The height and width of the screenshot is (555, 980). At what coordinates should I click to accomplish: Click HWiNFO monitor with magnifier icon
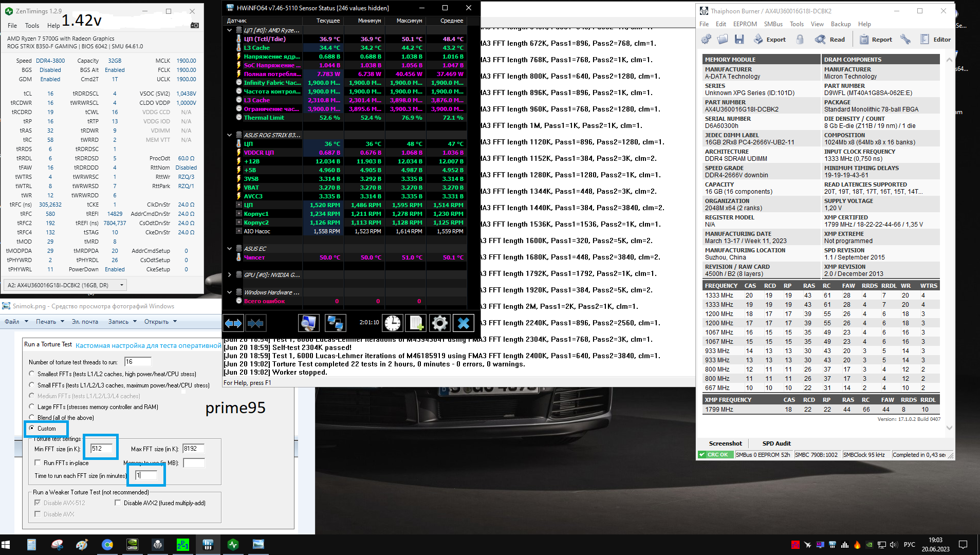click(308, 323)
